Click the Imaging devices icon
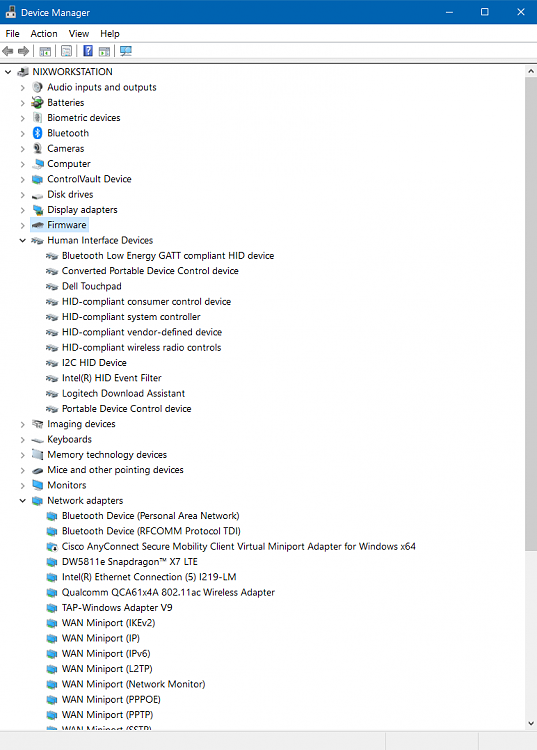The width and height of the screenshot is (537, 750). point(37,424)
